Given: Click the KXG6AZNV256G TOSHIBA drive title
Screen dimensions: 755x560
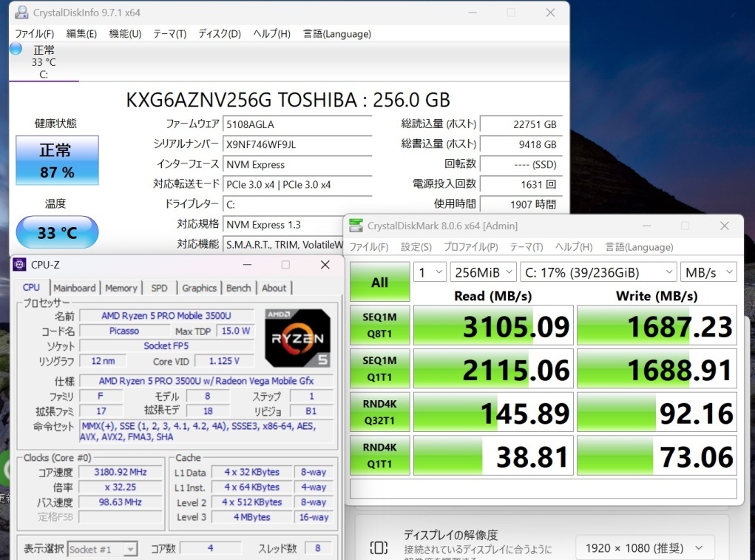Looking at the screenshot, I should click(288, 100).
